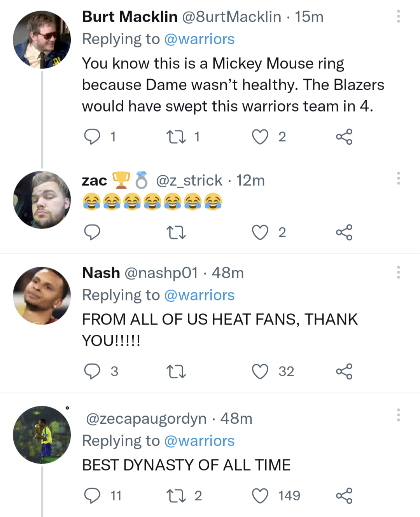This screenshot has width=420, height=517.
Task: Open @warriors link in Nash's reply
Action: click(x=199, y=295)
